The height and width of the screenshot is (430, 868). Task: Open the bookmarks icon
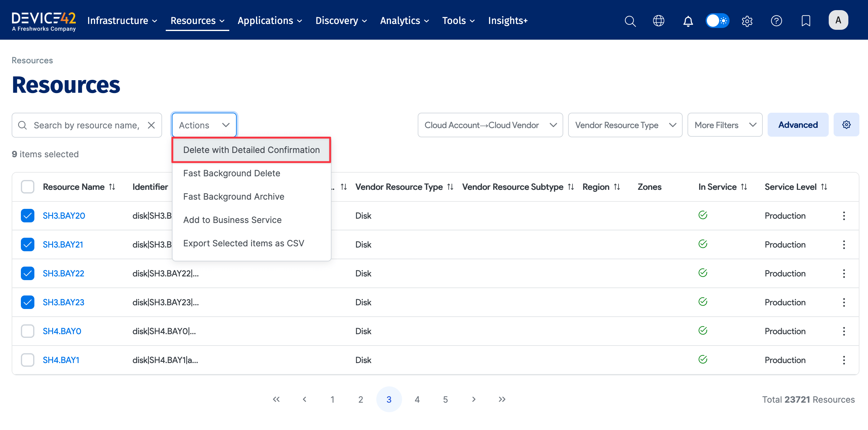tap(806, 21)
